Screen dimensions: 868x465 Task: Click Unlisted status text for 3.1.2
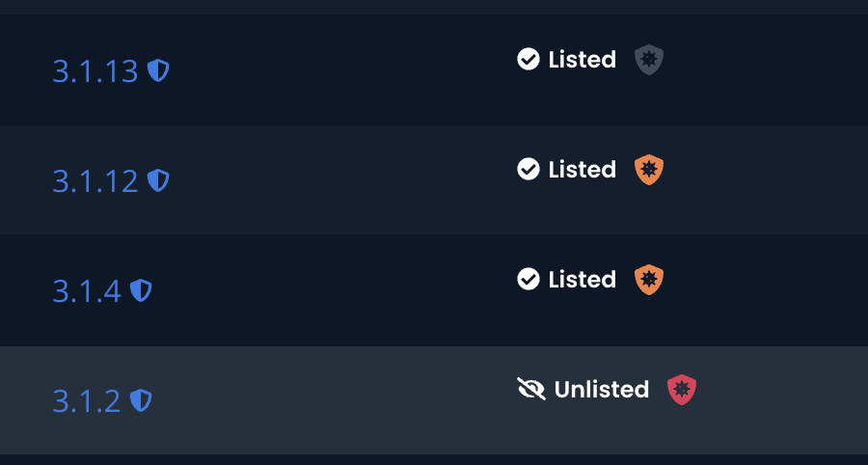(601, 390)
